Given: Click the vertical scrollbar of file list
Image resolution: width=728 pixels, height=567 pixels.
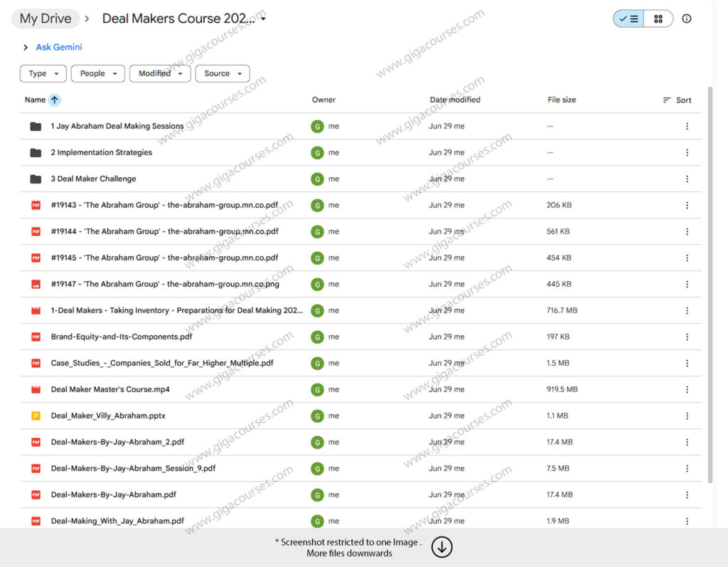Looking at the screenshot, I should click(710, 285).
